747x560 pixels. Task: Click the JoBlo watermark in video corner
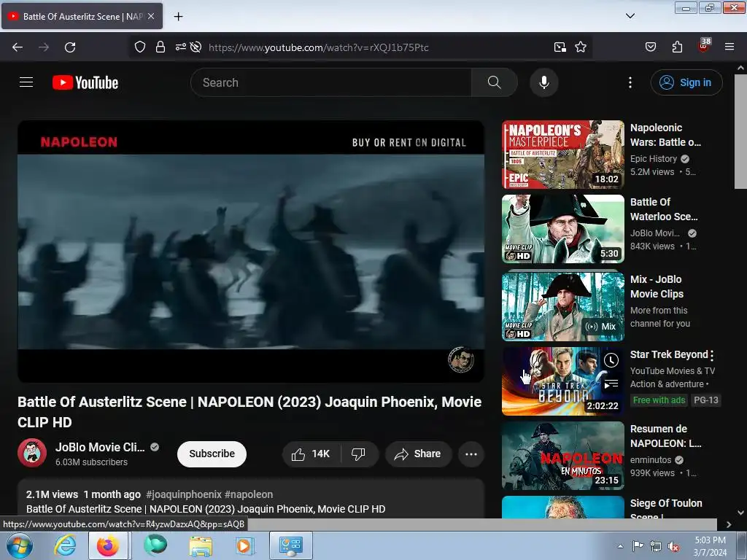[461, 359]
